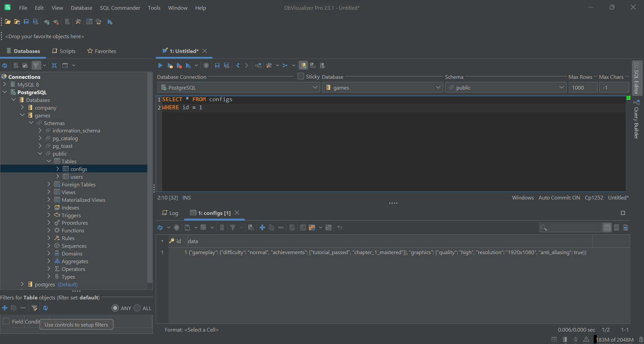Click the data column header
Screen dimensions: 644x344
point(390,241)
